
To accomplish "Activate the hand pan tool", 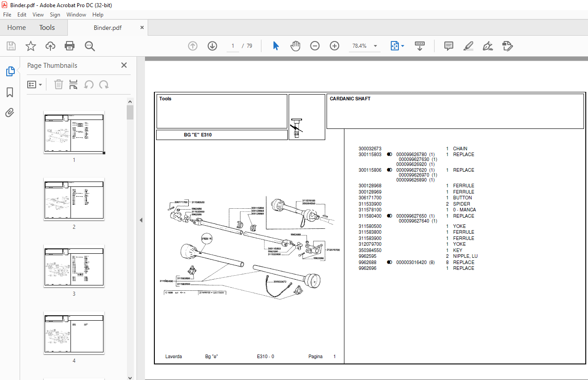I will click(x=295, y=46).
